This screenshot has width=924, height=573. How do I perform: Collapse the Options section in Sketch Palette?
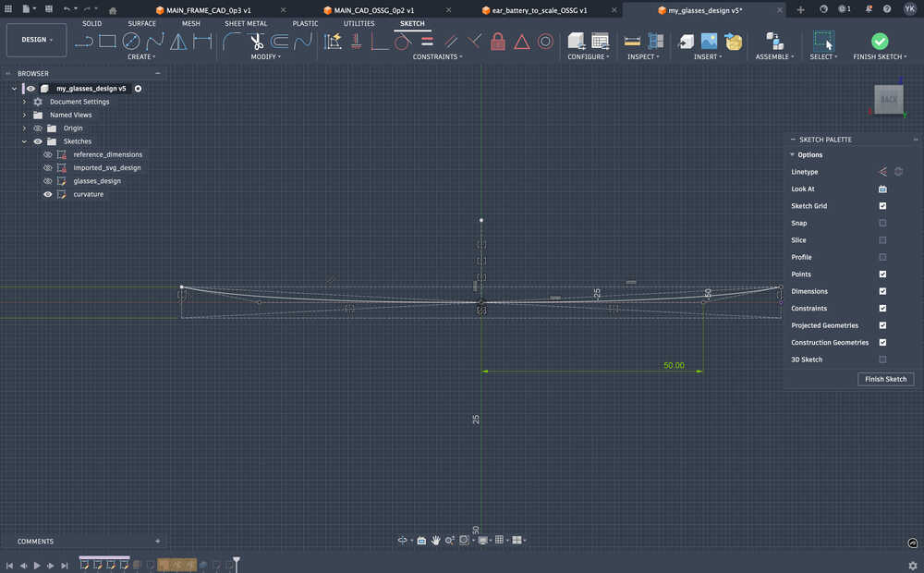pyautogui.click(x=793, y=154)
